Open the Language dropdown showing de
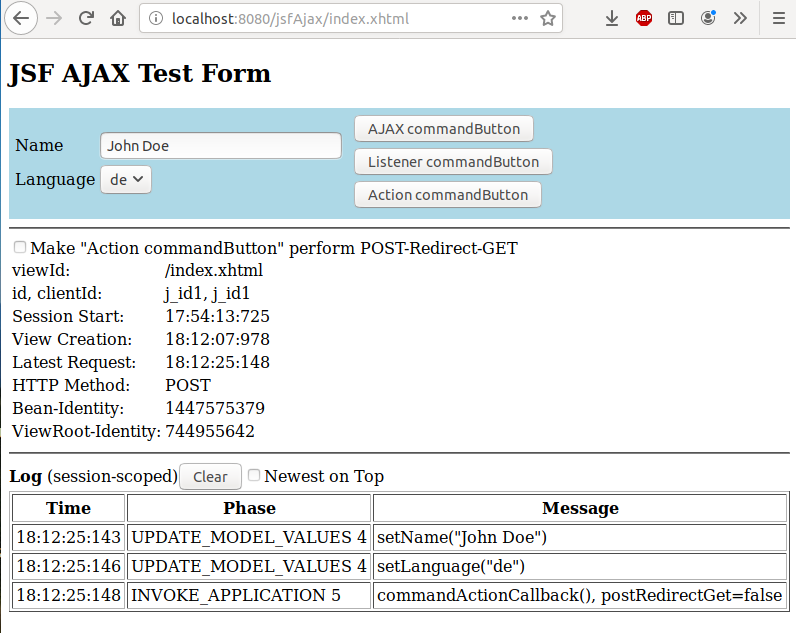 pyautogui.click(x=126, y=180)
